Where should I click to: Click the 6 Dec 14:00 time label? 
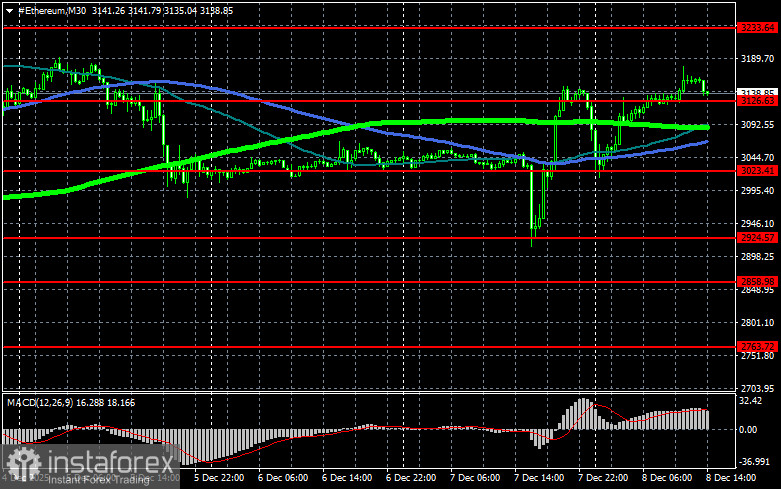pos(347,478)
